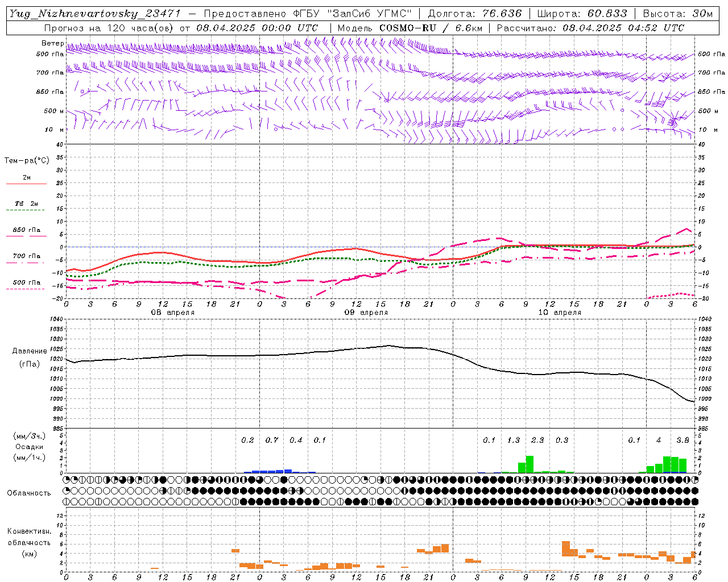Select the 08 апреля date label
Viewport: 728px width, 582px height.
pyautogui.click(x=172, y=313)
